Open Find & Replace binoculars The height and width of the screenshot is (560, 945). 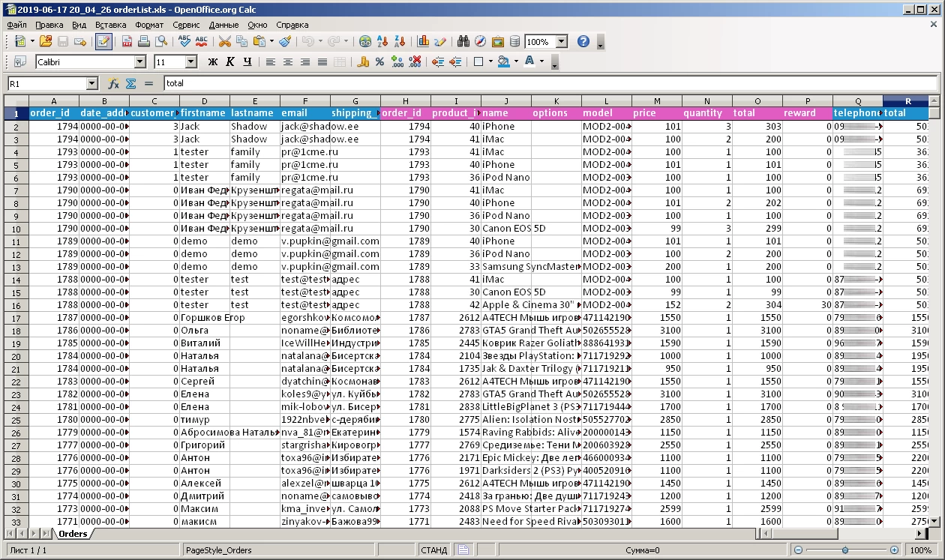click(463, 42)
